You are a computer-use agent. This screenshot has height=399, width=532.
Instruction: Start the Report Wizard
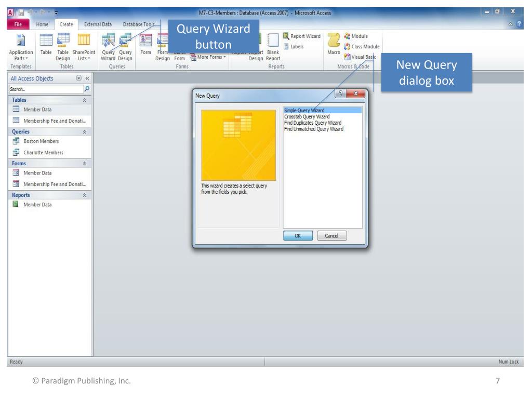302,36
